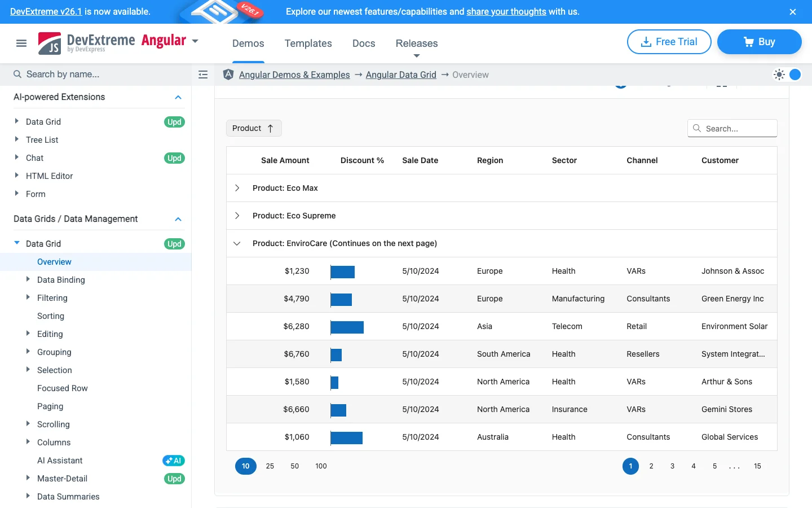Go to Angular Data Grid breadcrumb

401,75
